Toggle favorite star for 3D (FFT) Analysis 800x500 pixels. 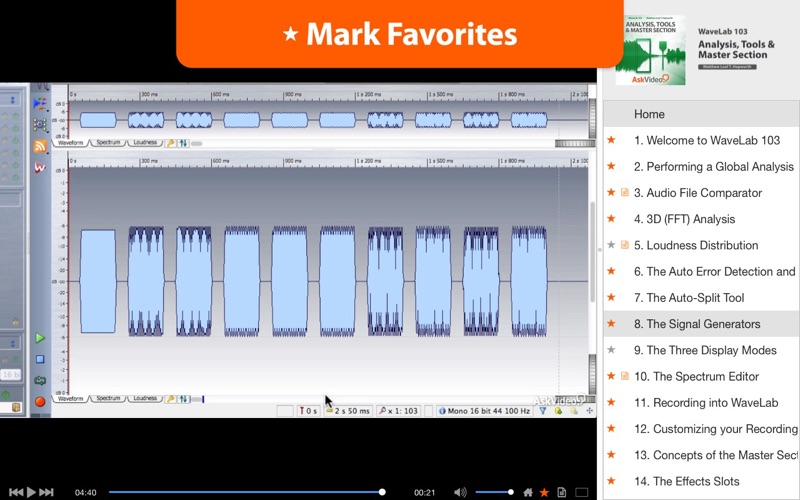[611, 218]
